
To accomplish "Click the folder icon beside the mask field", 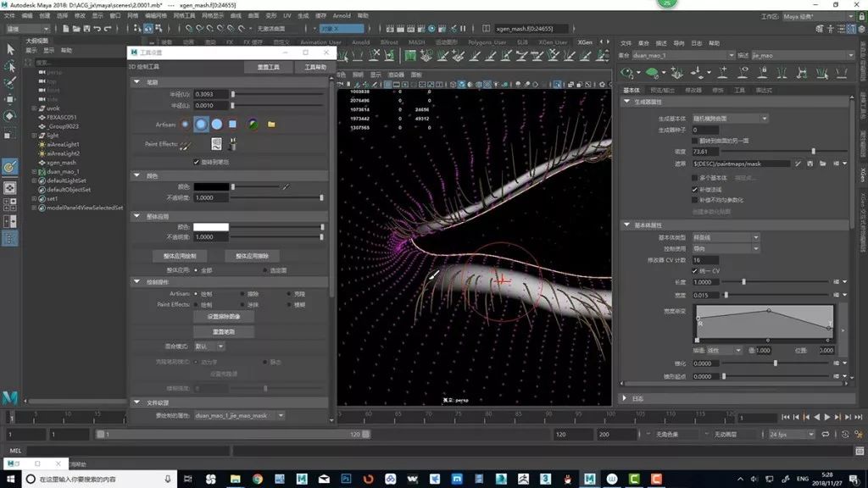I will pos(822,164).
